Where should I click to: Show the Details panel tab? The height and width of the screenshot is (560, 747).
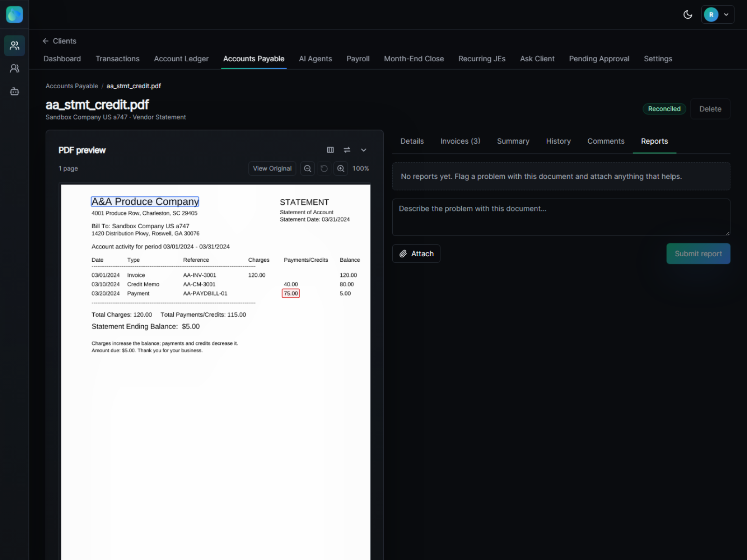coord(412,141)
